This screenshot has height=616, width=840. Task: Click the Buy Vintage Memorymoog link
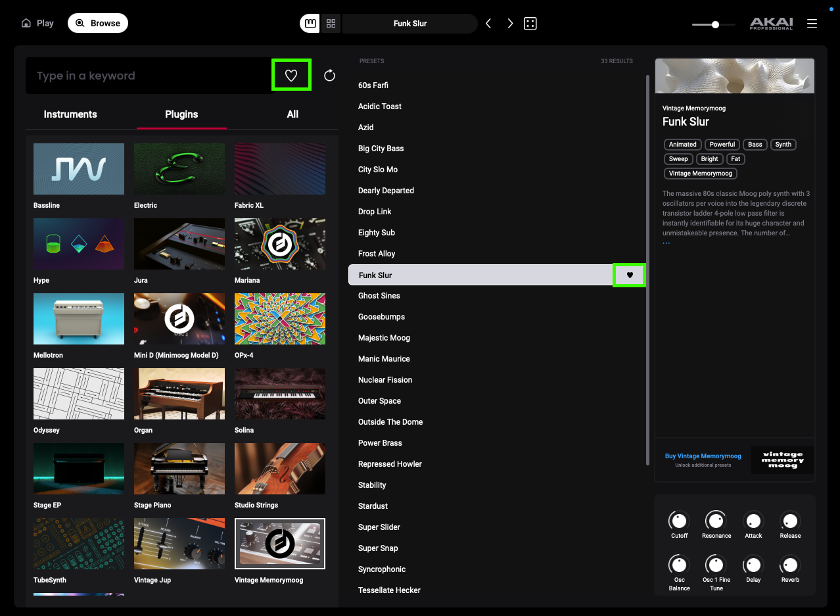[703, 456]
